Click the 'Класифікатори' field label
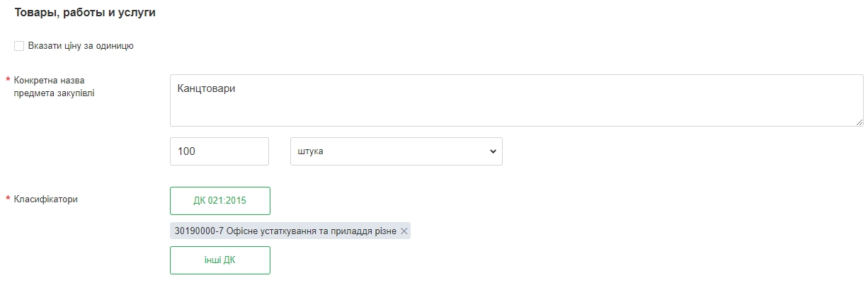The height and width of the screenshot is (290, 868). click(46, 199)
